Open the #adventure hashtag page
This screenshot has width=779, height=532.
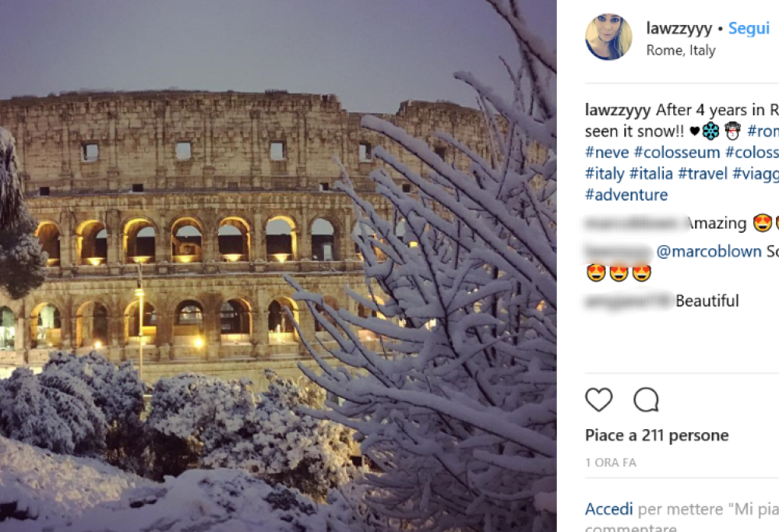click(x=626, y=195)
